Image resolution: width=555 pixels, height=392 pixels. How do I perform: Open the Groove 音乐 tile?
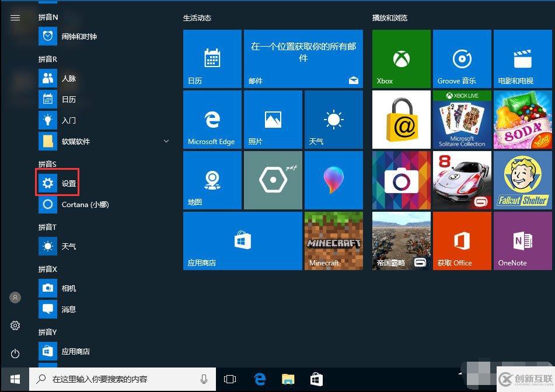pos(462,59)
